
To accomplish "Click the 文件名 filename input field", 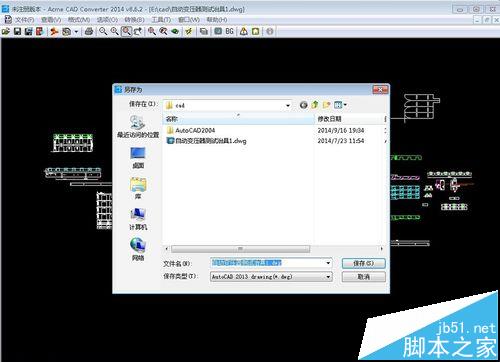I will click(x=267, y=263).
